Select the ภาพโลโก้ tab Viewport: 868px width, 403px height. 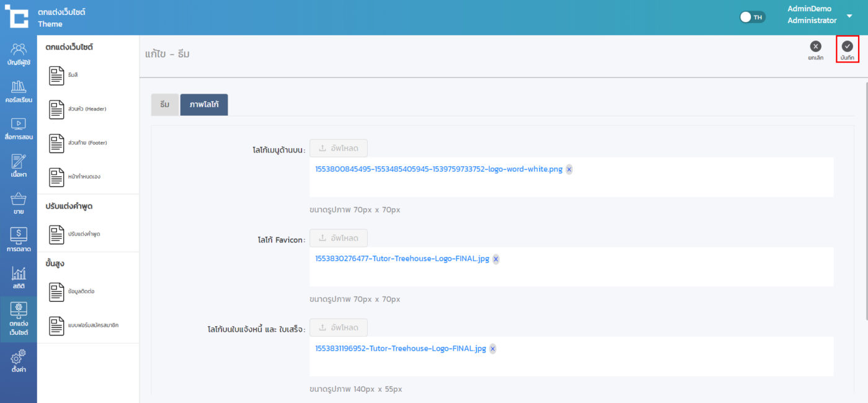pyautogui.click(x=204, y=105)
